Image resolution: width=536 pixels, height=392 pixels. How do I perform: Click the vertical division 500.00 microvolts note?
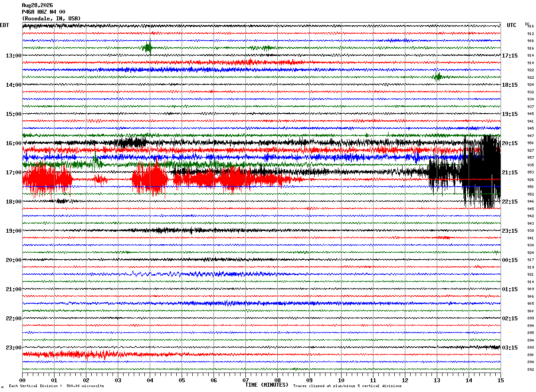click(57, 386)
